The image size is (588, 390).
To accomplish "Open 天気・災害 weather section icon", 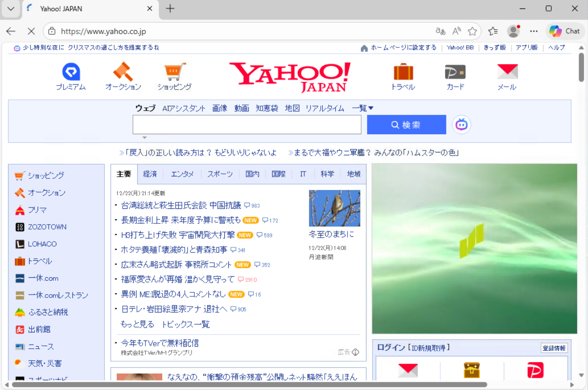I will (x=19, y=363).
